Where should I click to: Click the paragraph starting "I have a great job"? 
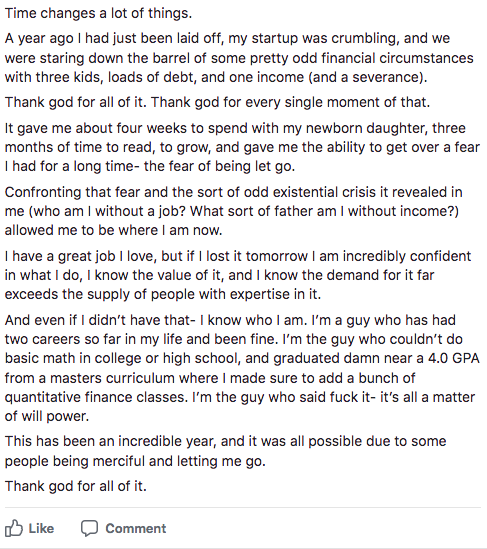point(238,275)
